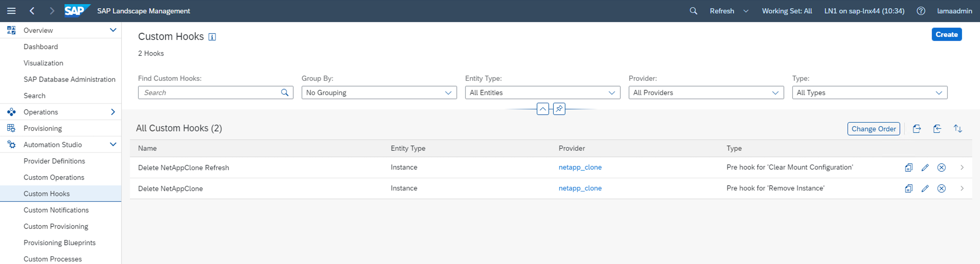Screen dimensions: 980x264
Task: Go back with the left arrow
Action: 32,11
